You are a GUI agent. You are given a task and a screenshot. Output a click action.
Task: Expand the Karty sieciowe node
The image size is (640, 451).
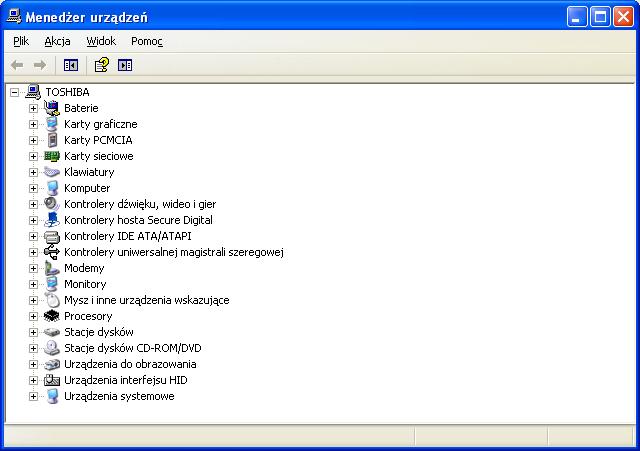[33, 156]
